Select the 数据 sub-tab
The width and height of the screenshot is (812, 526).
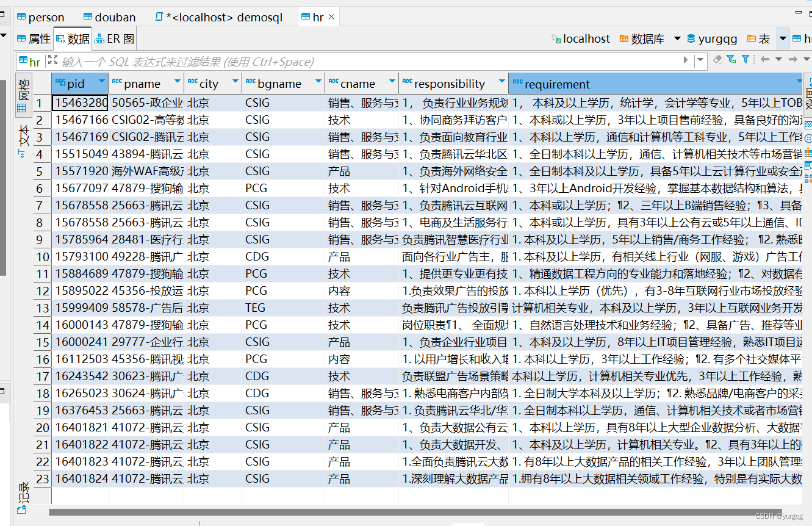pos(73,39)
